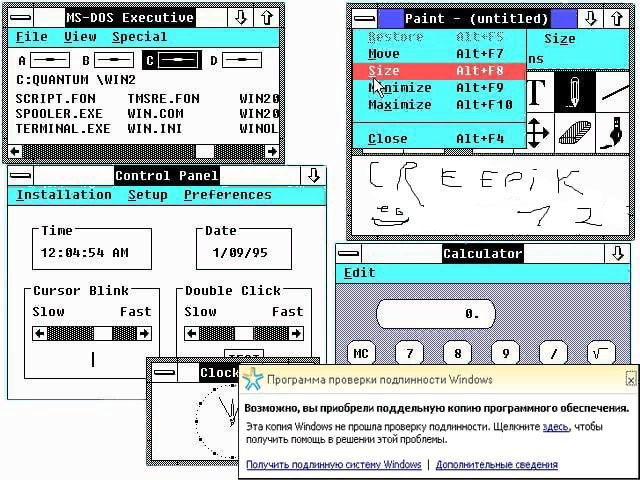The width and height of the screenshot is (640, 480).
Task: Choose Maximize from Paint system menu
Action: point(439,105)
